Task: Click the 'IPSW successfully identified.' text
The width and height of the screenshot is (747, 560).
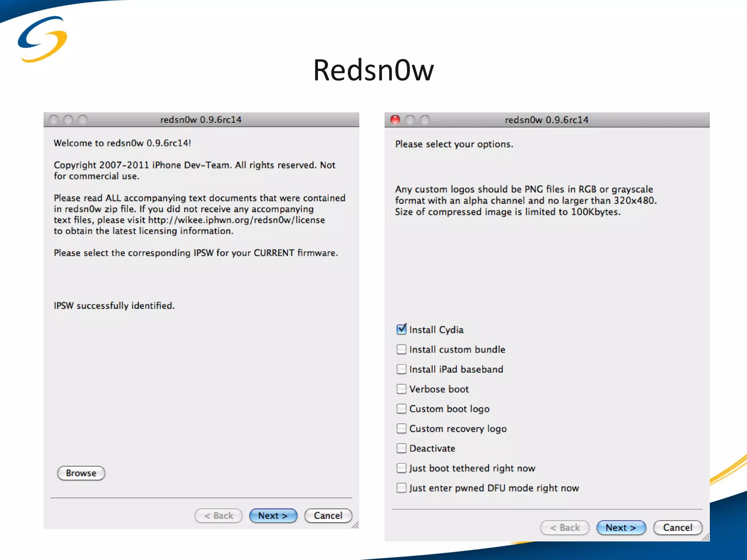Action: pyautogui.click(x=114, y=306)
